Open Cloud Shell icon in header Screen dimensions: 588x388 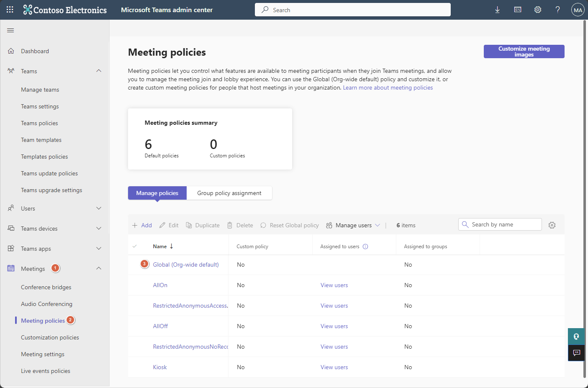tap(518, 10)
